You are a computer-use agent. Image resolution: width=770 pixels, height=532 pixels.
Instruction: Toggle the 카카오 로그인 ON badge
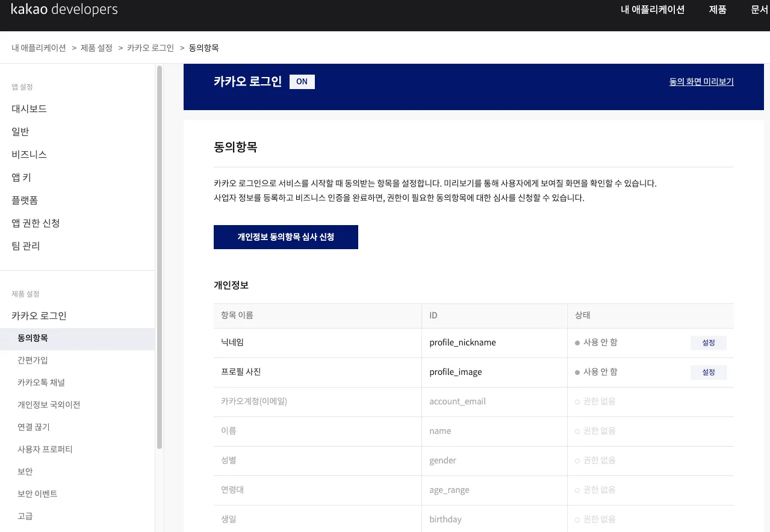[302, 82]
